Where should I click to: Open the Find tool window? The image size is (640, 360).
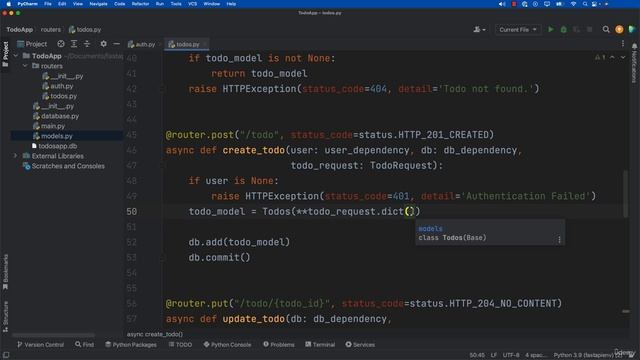click(x=84, y=344)
